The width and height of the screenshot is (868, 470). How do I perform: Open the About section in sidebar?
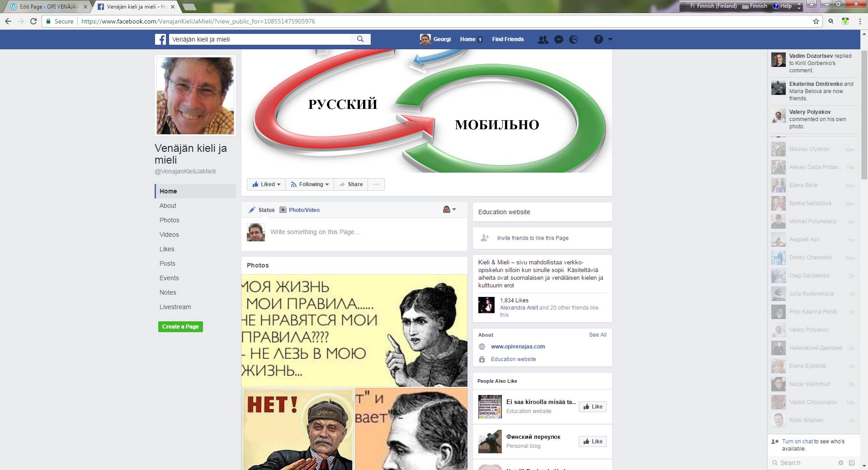pos(168,206)
